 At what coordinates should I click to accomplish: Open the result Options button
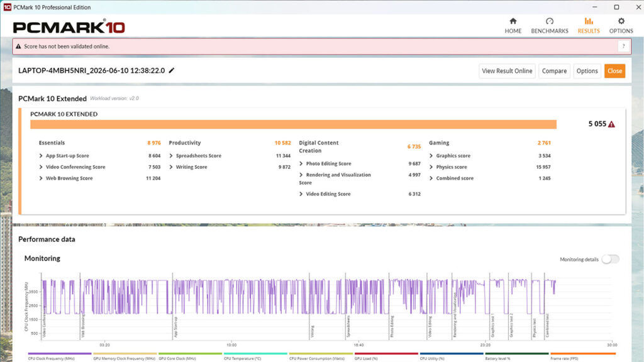coord(587,71)
